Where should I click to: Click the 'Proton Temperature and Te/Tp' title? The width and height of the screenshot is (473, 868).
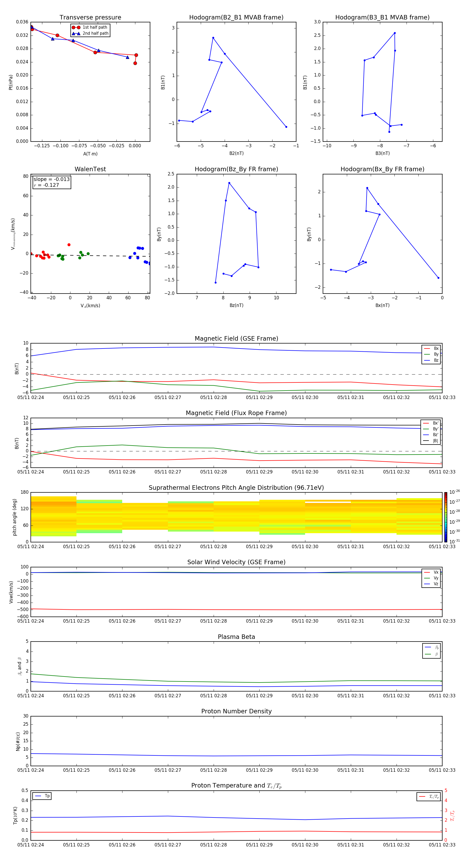(236, 786)
